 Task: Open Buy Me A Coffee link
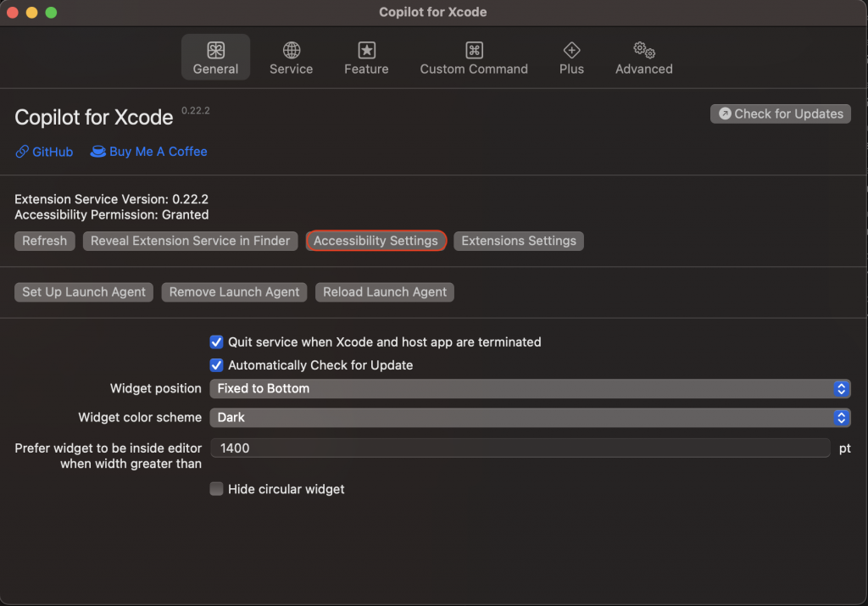click(149, 152)
